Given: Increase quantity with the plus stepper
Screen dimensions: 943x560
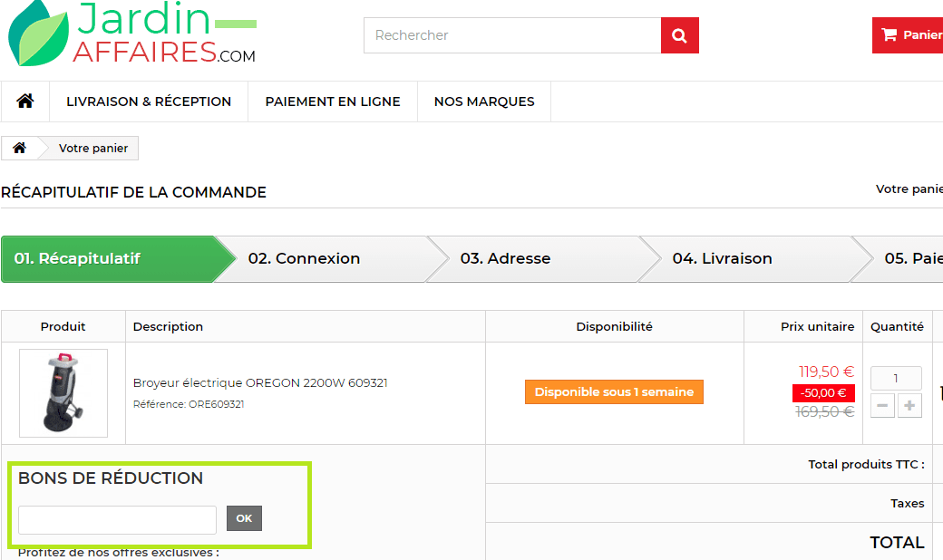Looking at the screenshot, I should (909, 405).
